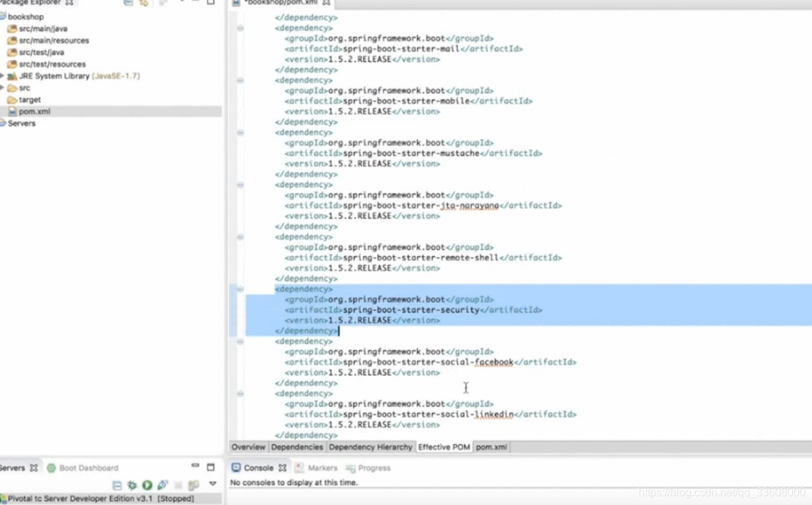
Task: Start the server in profile mode
Action: pyautogui.click(x=162, y=485)
